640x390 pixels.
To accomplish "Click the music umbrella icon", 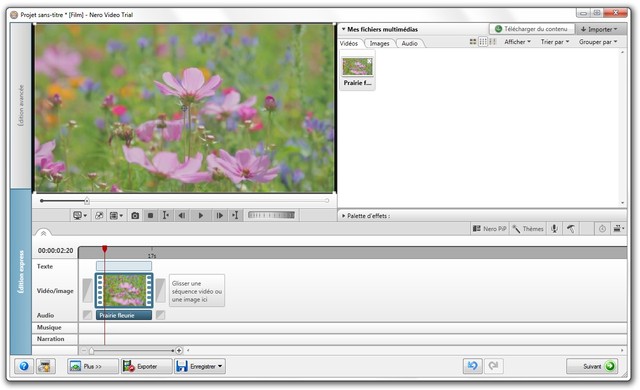I will [571, 229].
